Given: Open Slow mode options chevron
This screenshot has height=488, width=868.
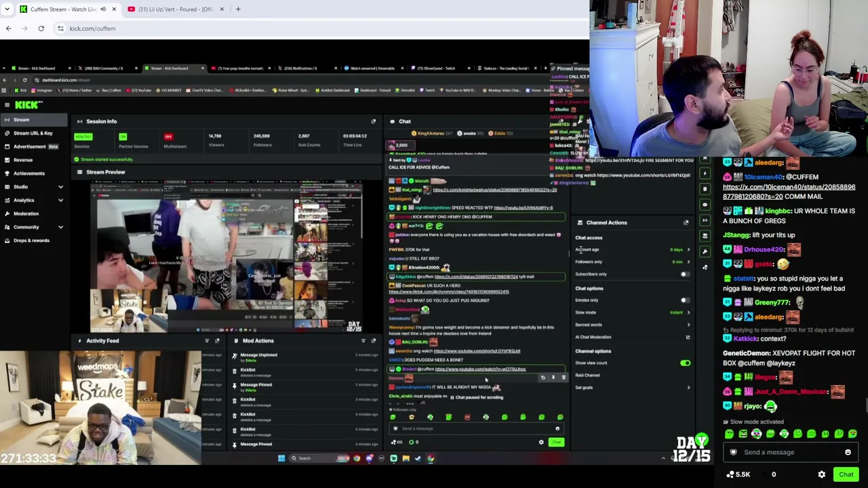Looking at the screenshot, I should 688,312.
